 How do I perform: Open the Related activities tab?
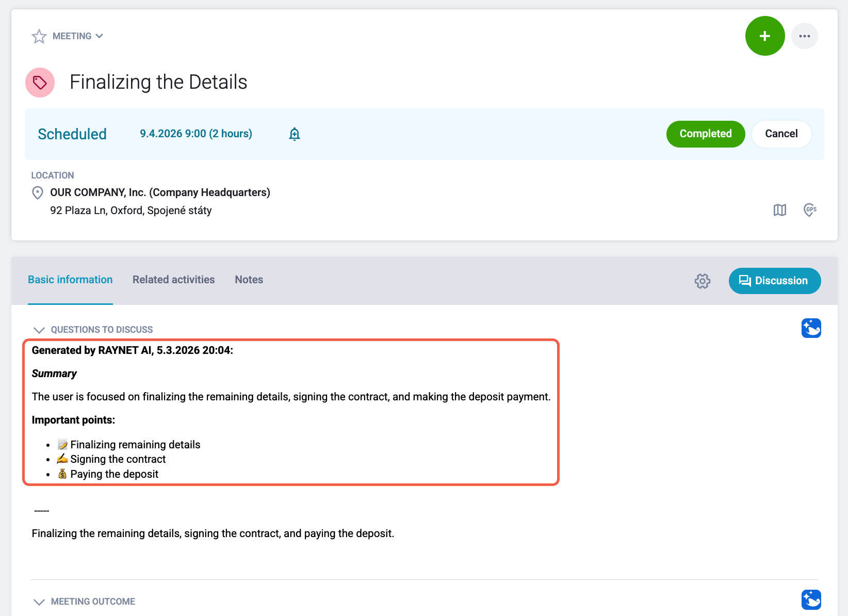(x=174, y=280)
